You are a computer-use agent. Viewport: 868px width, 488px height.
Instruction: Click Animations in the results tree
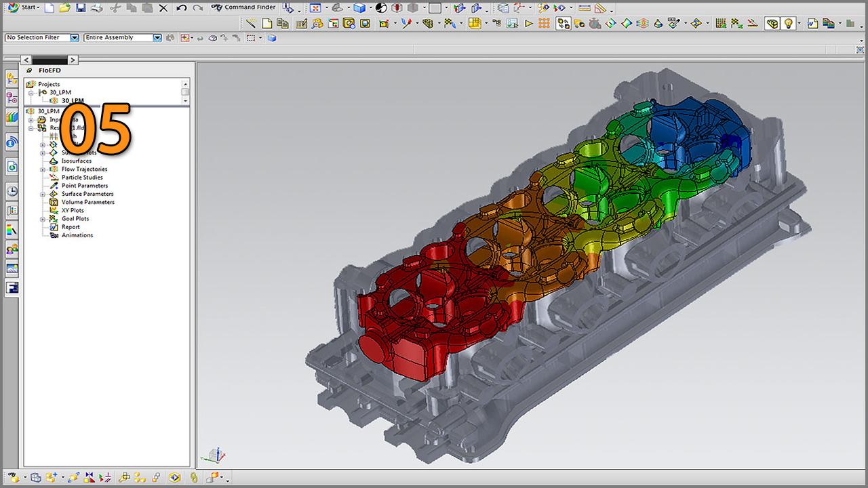click(77, 235)
